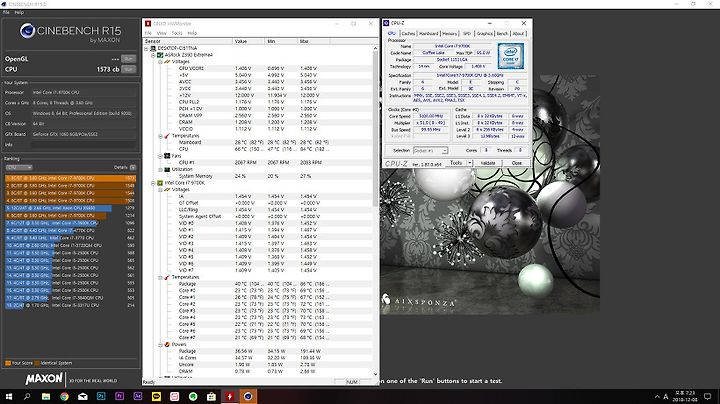
Task: Open the File menu in Cinebench
Action: point(6,12)
